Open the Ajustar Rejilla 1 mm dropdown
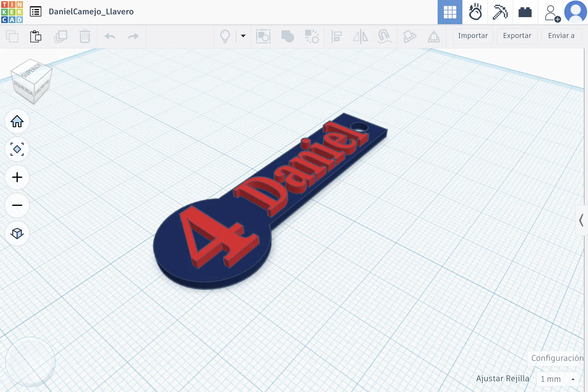 click(x=558, y=379)
